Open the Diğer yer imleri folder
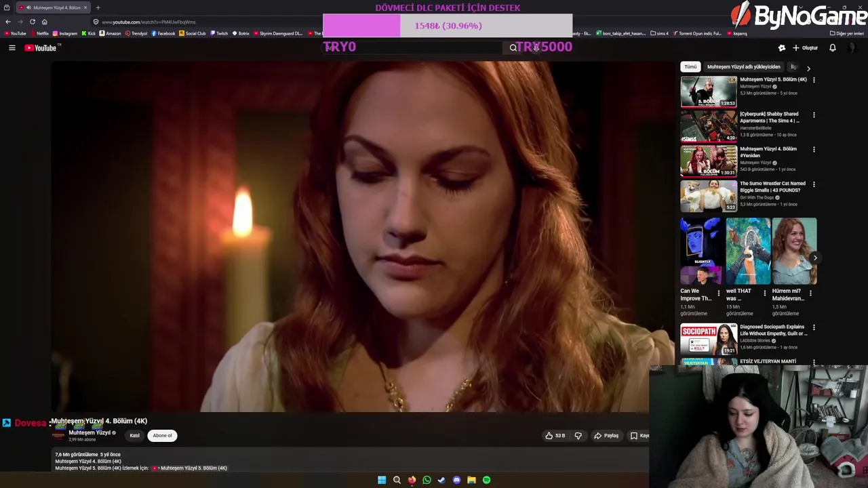The height and width of the screenshot is (488, 868). (846, 33)
